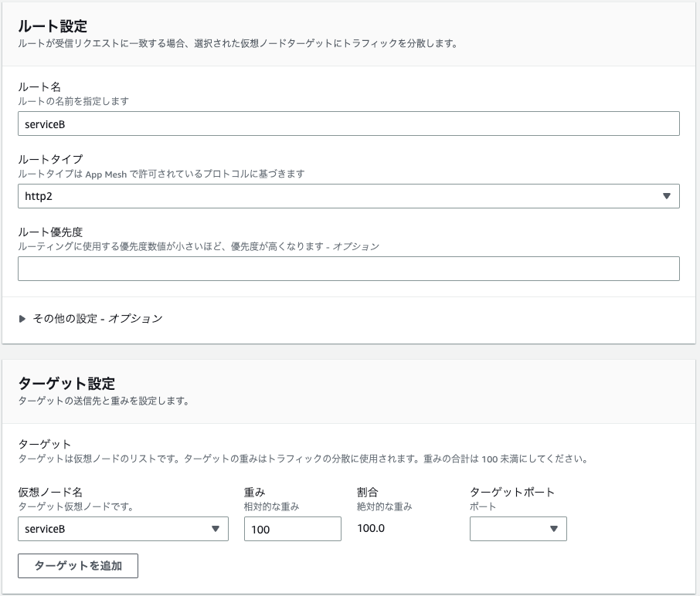Click the arrow icon on ターゲットポート dropdown
This screenshot has height=596, width=700.
[x=553, y=529]
